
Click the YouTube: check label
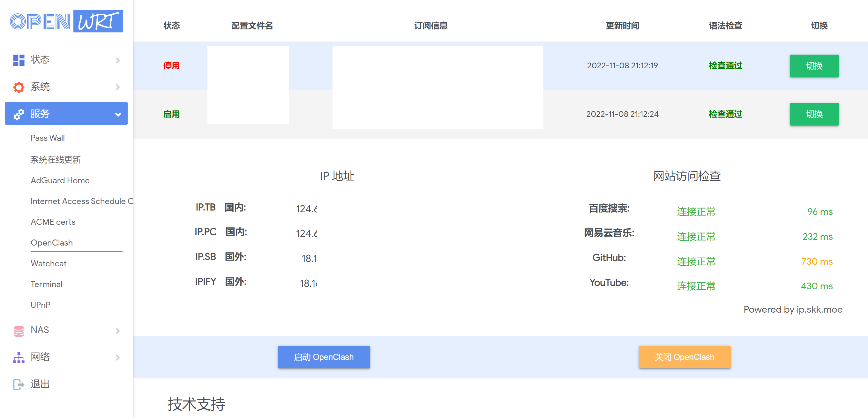(609, 283)
